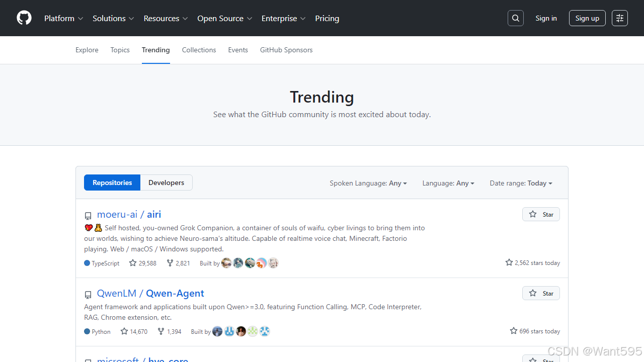Viewport: 644px width, 362px height.
Task: Click the repository icon beside moeru-ai / airi
Action: (88, 216)
